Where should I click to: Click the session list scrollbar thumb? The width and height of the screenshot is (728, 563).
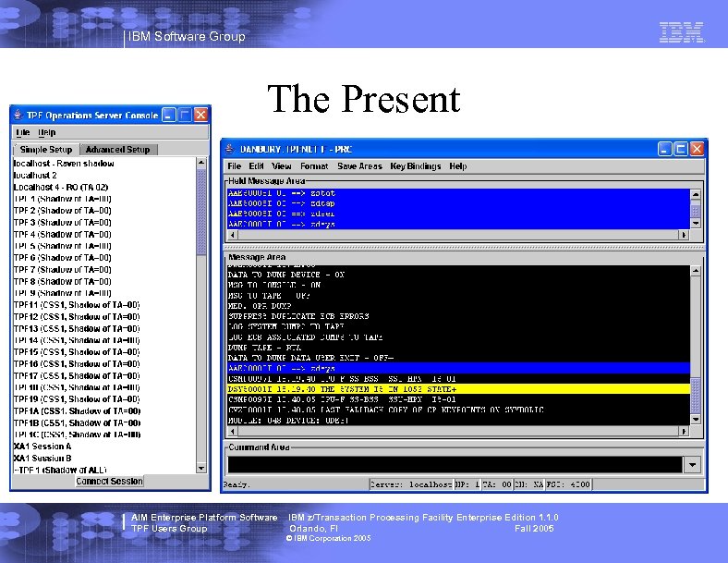(201, 212)
